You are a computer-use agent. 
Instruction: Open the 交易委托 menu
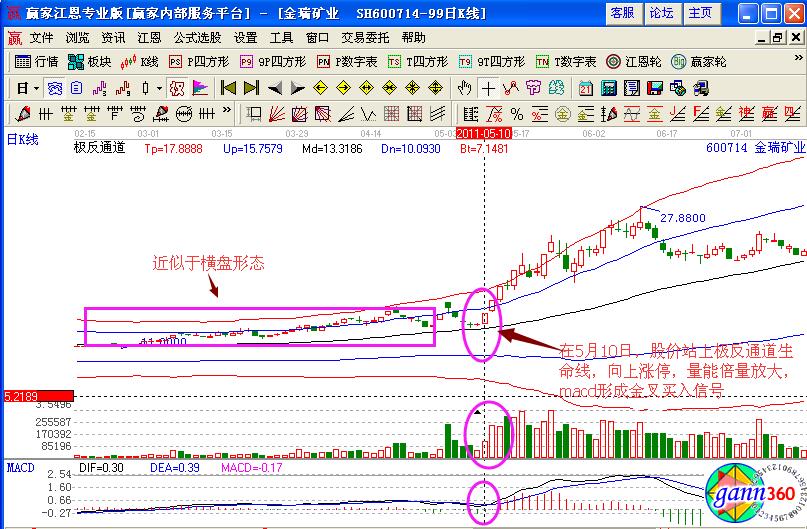pos(364,38)
